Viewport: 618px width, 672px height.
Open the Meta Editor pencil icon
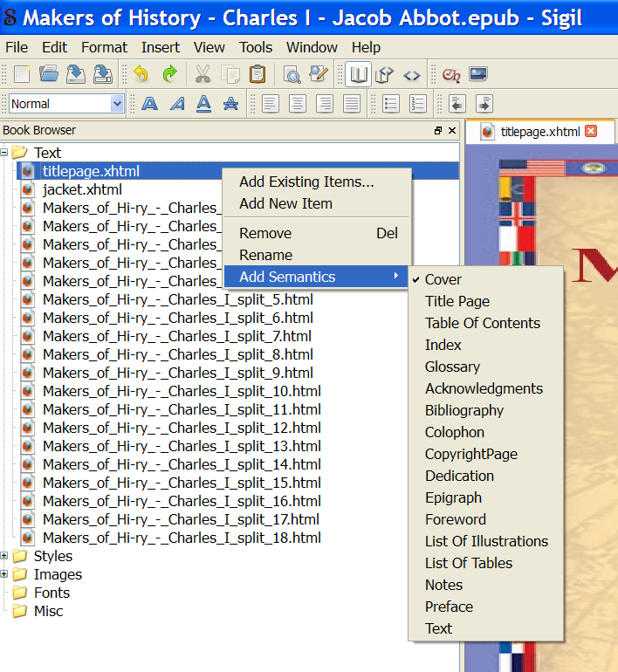[x=319, y=74]
